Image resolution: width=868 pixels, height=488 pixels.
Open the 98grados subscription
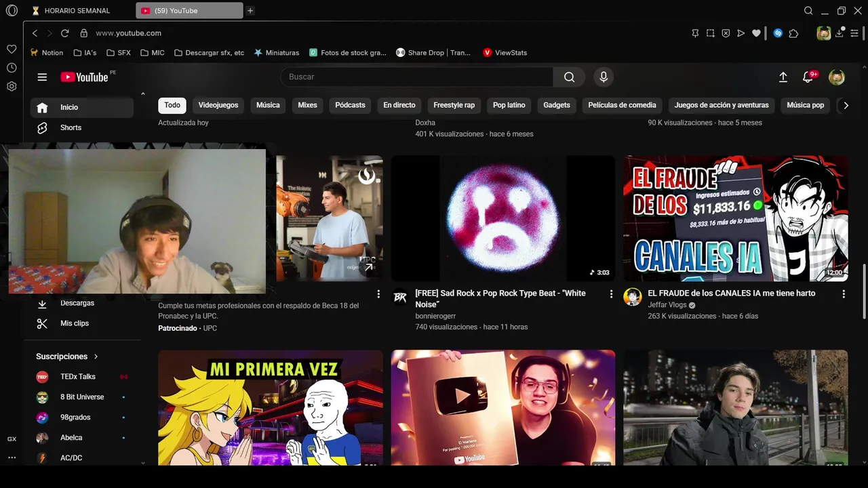coord(82,418)
